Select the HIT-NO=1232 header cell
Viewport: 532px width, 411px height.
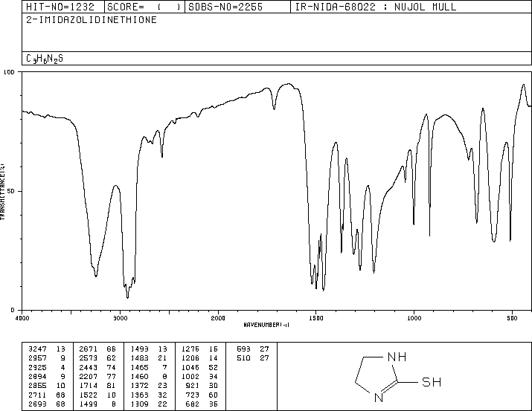(63, 7)
